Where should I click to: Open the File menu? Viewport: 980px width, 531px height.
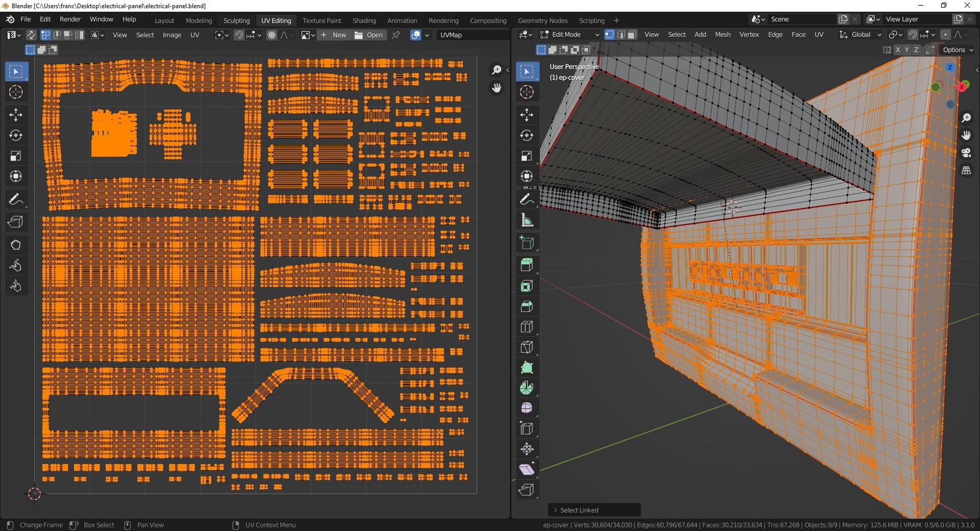tap(26, 19)
